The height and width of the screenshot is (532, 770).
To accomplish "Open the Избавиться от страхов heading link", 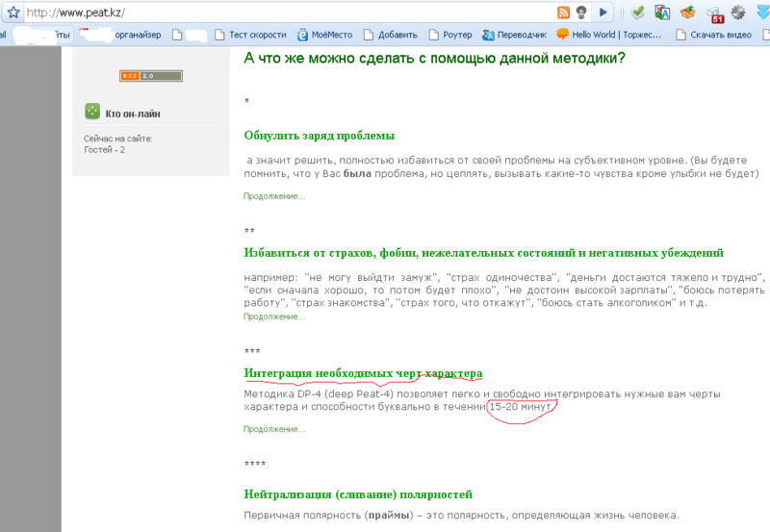I will click(x=484, y=253).
